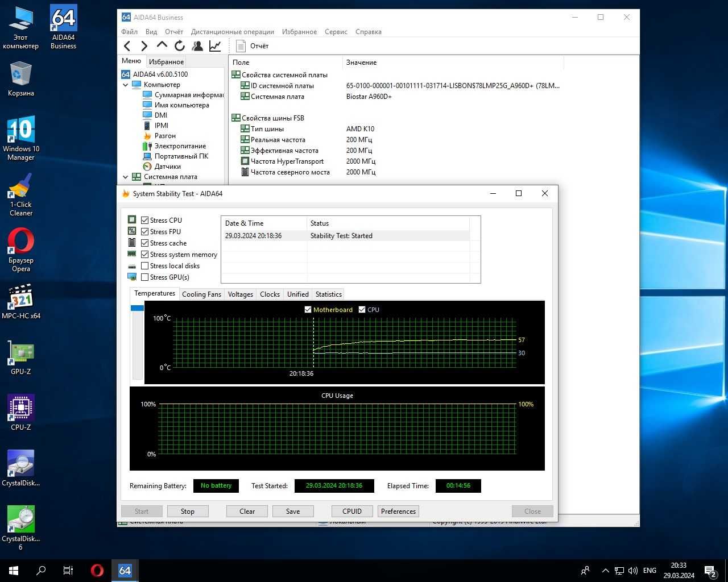
Task: Select Разгон in the tree
Action: [x=165, y=136]
